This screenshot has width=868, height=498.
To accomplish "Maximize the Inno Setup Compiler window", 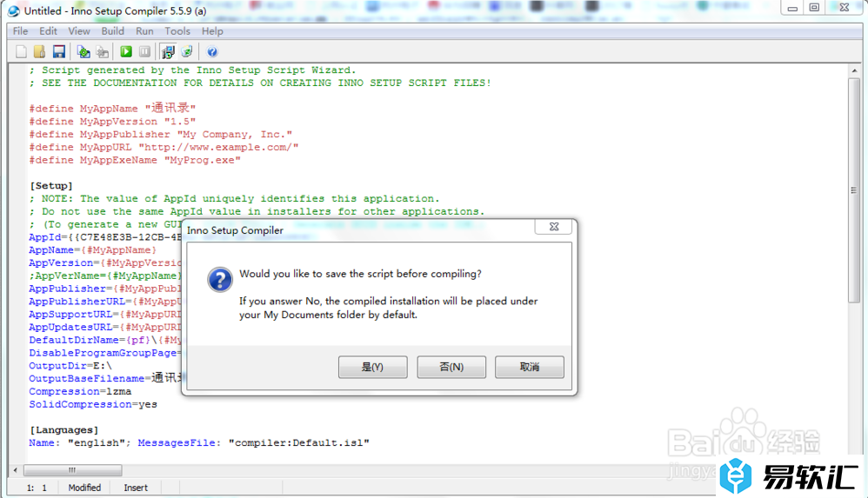I will click(x=814, y=8).
